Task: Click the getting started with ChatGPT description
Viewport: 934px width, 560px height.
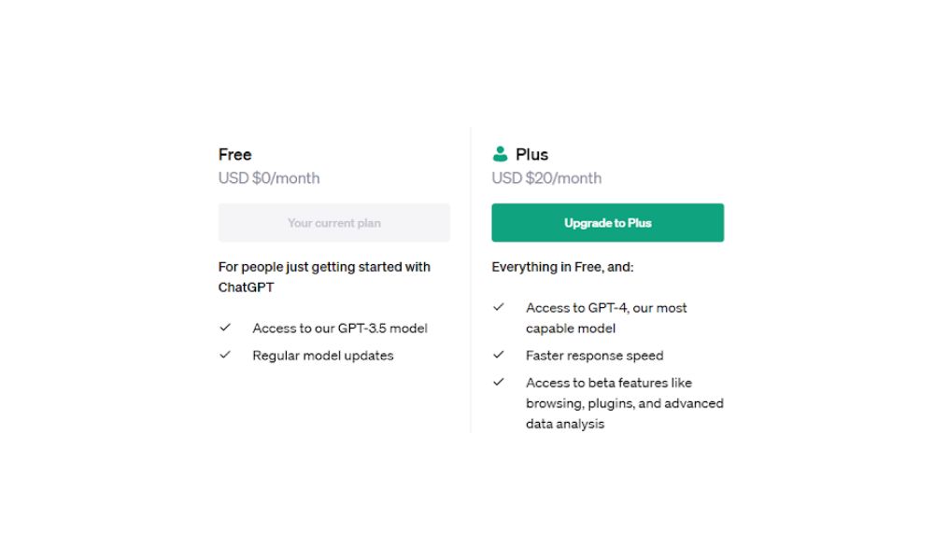Action: click(x=324, y=277)
